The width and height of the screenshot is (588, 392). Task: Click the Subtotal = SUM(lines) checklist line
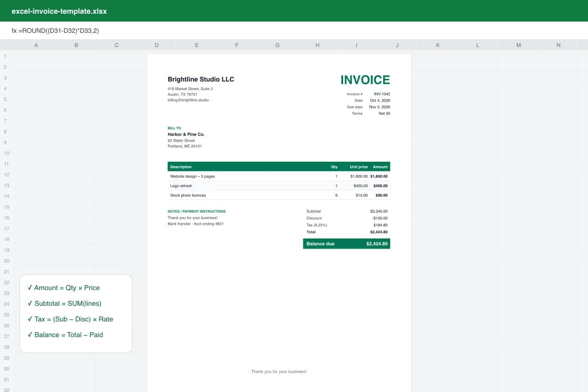click(65, 303)
